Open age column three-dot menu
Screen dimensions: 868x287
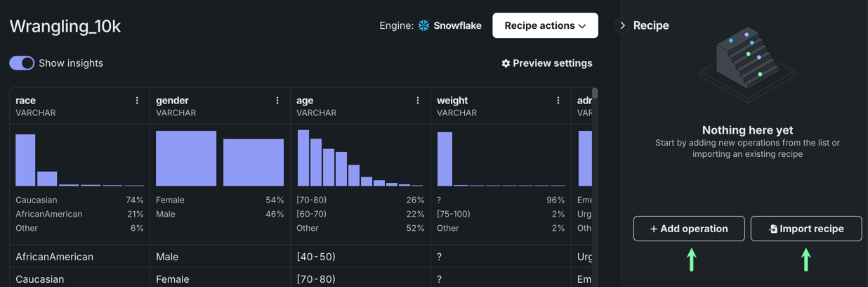click(x=418, y=101)
